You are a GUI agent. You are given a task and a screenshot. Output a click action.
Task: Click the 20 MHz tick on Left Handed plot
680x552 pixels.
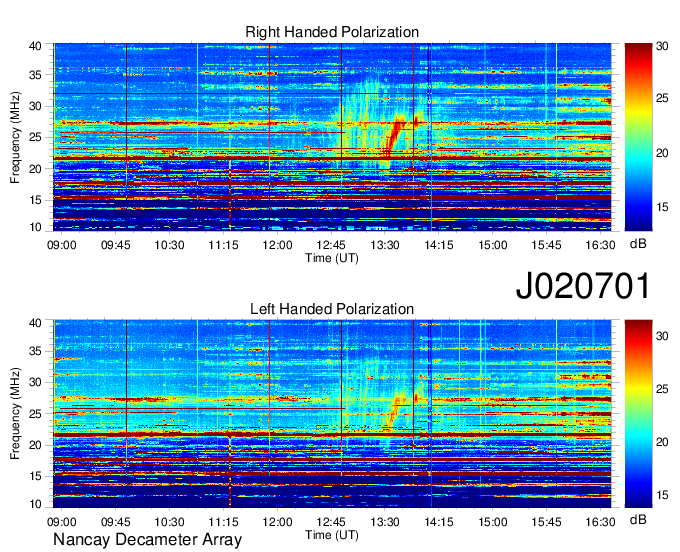(x=36, y=445)
